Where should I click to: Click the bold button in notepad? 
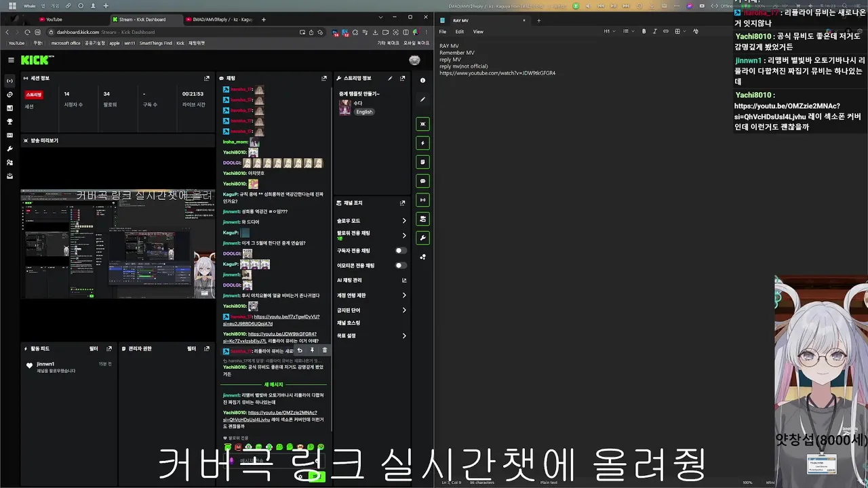click(644, 31)
